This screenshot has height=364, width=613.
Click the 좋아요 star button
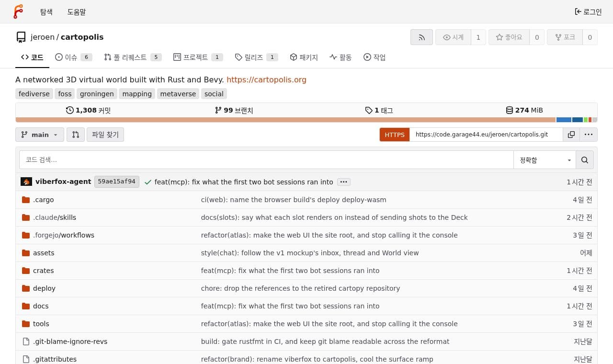coord(509,37)
